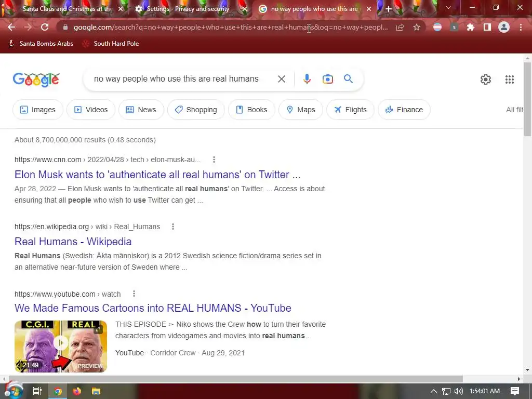Click the cnn.com result URL breadcrumb

[108, 159]
